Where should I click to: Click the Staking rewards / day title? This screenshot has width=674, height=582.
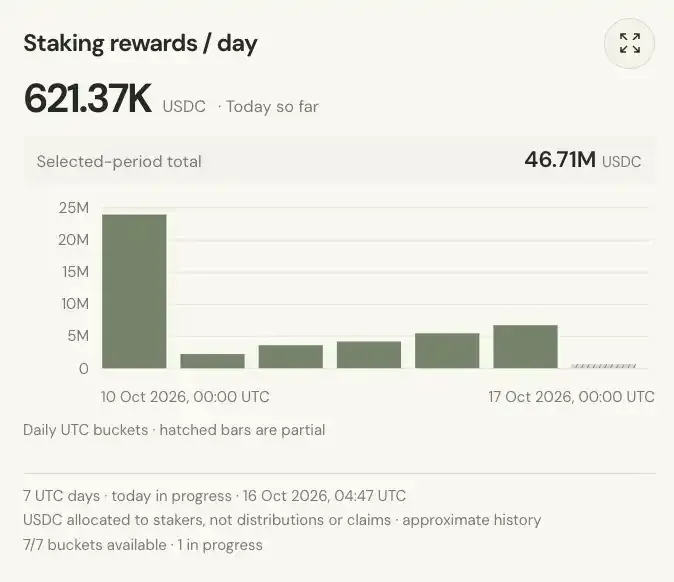coord(141,43)
